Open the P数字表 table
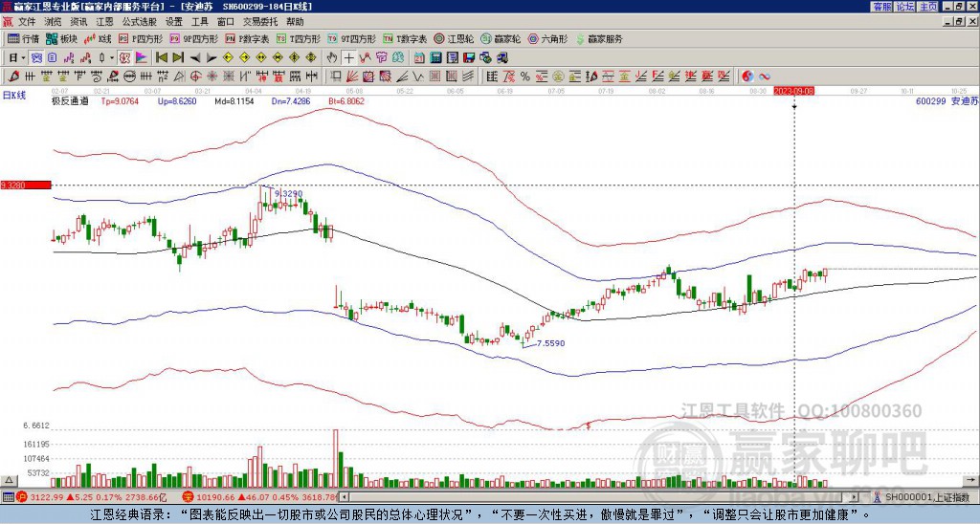 tap(247, 38)
